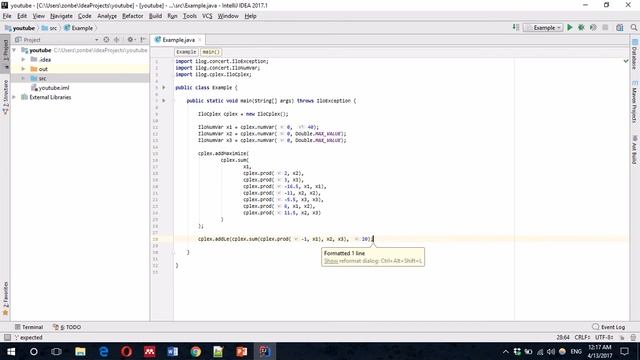640x360 pixels.
Task: Open the Build menu
Action: [155, 16]
